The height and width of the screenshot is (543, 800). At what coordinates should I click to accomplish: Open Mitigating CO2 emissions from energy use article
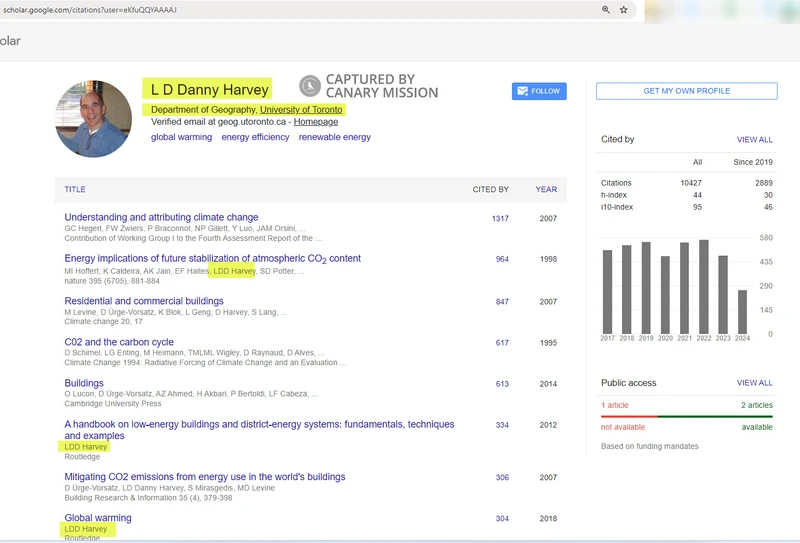tap(205, 477)
